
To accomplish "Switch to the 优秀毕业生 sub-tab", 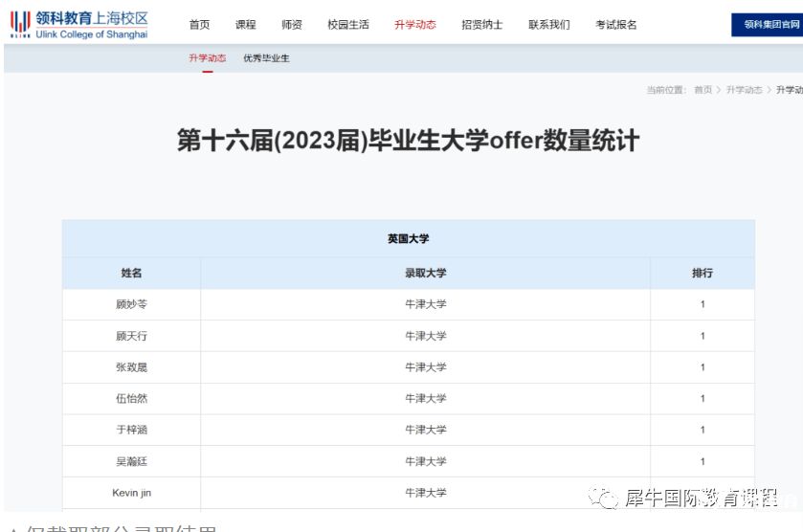I will pyautogui.click(x=266, y=58).
